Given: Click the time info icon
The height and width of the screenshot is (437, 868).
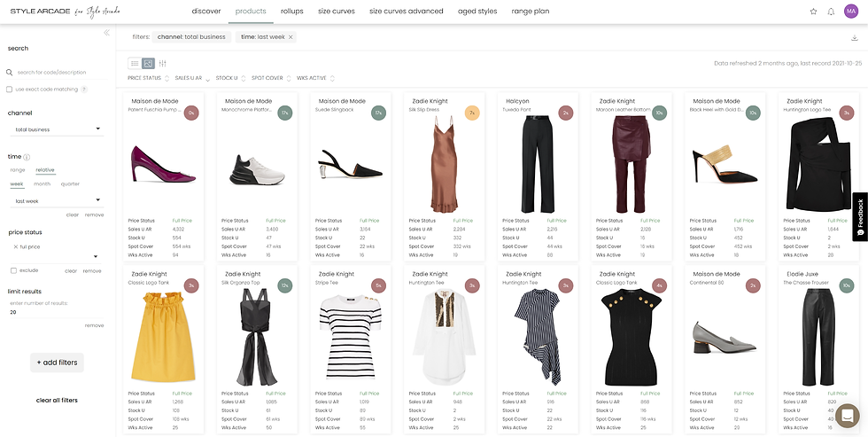Looking at the screenshot, I should (27, 157).
